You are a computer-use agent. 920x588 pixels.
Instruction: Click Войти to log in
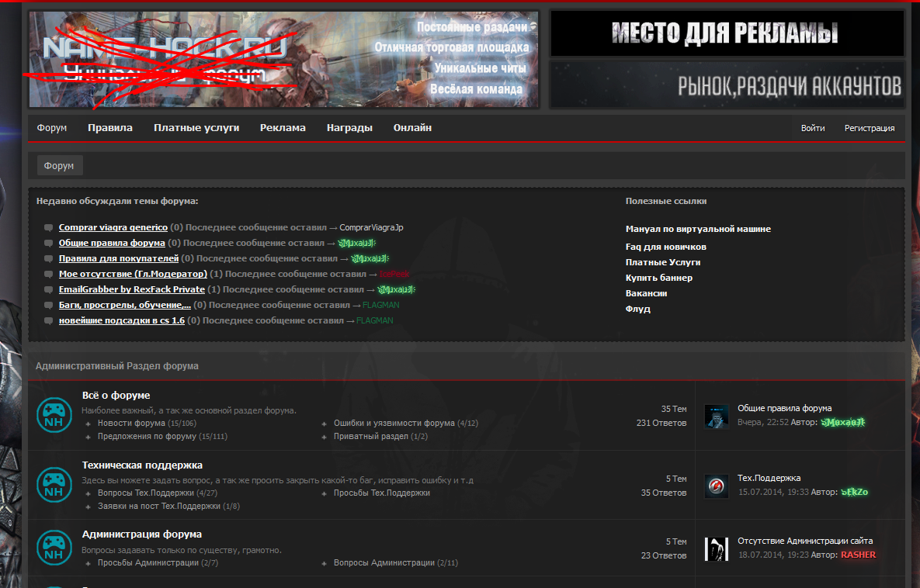tap(813, 129)
